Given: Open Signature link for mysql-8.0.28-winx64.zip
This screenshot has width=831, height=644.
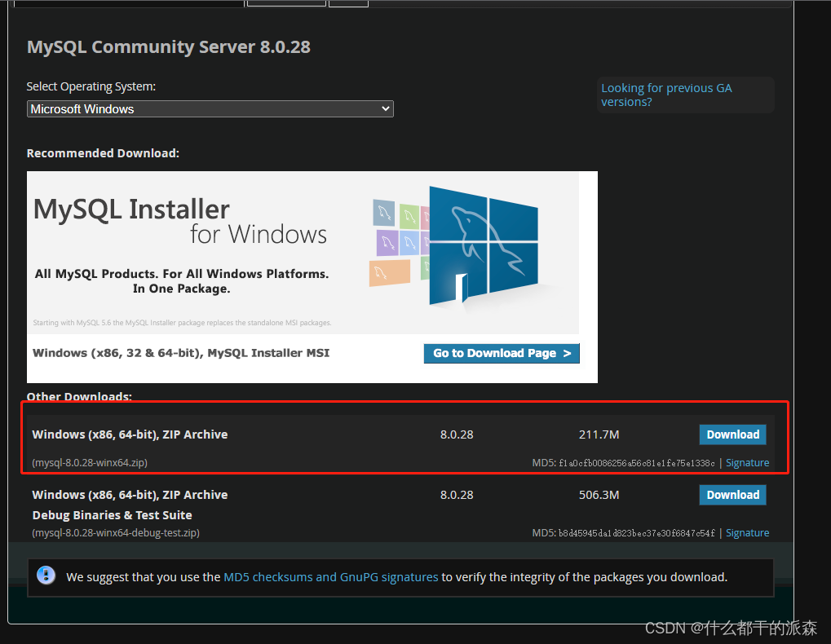Looking at the screenshot, I should [747, 463].
